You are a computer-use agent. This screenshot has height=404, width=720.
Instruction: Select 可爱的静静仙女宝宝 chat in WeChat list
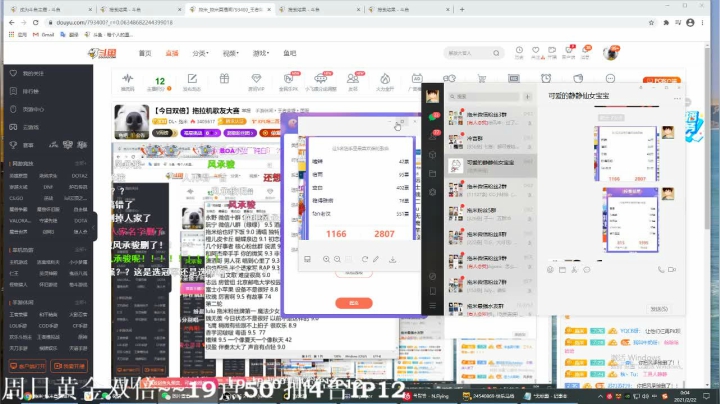click(490, 166)
